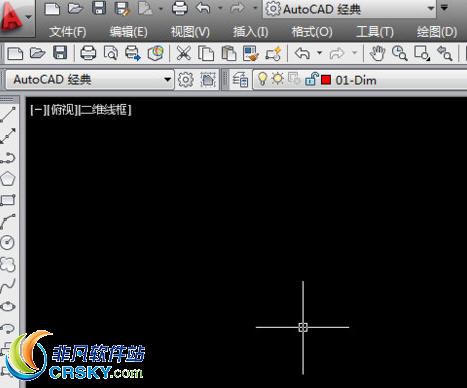Click the My Workspace icon
Image resolution: width=467 pixels, height=388 pixels.
[208, 80]
